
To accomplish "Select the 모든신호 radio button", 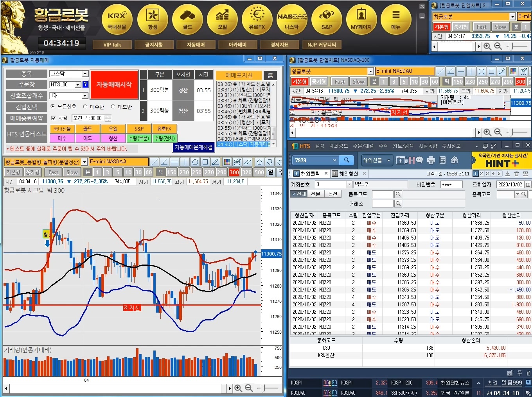I will (53, 106).
